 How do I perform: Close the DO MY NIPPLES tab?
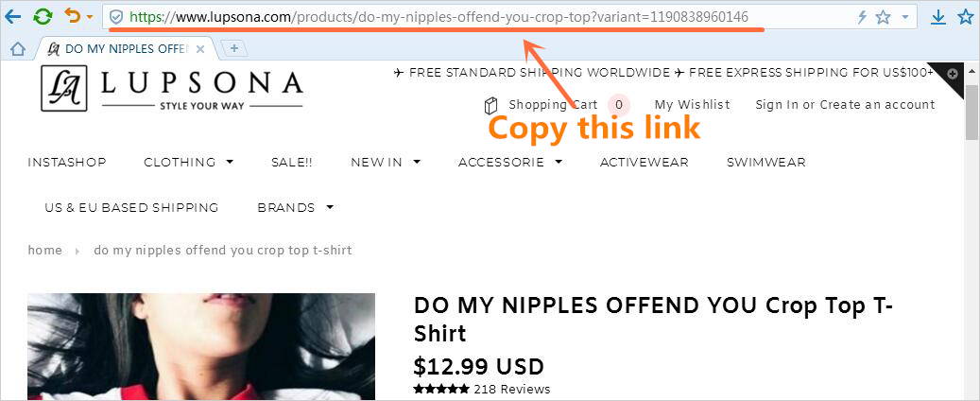coord(200,49)
